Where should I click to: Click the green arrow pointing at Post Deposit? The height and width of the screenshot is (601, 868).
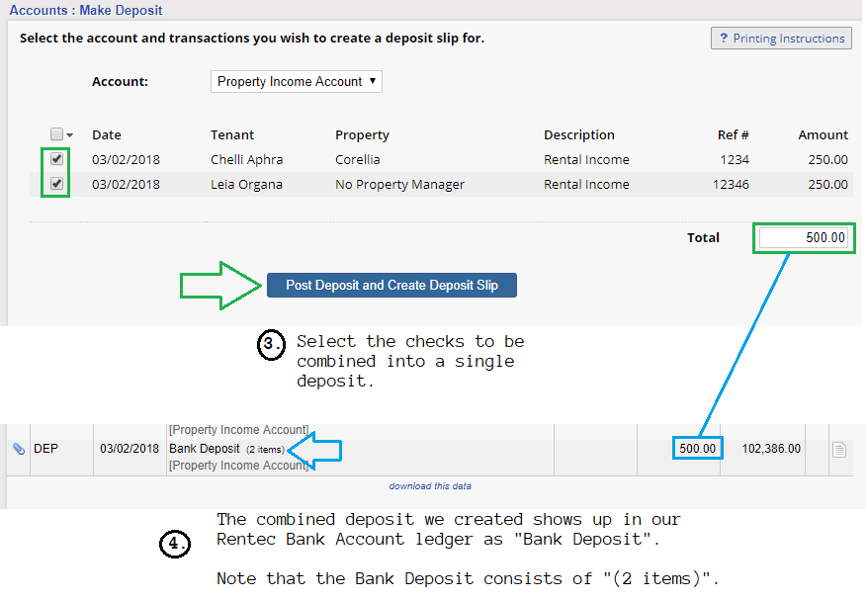220,286
